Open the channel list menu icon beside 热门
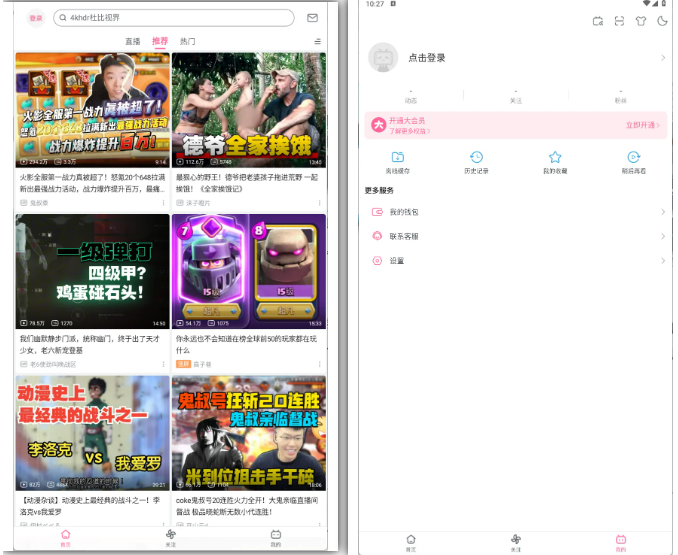The height and width of the screenshot is (555, 678). pyautogui.click(x=318, y=42)
